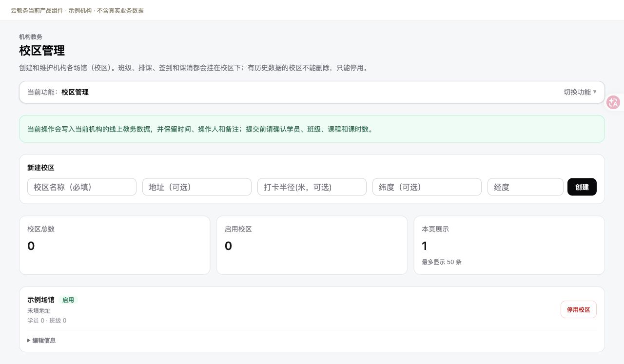Viewport: 624px width, 364px height.
Task: Click the 校区总数 stat card label
Action: point(41,229)
